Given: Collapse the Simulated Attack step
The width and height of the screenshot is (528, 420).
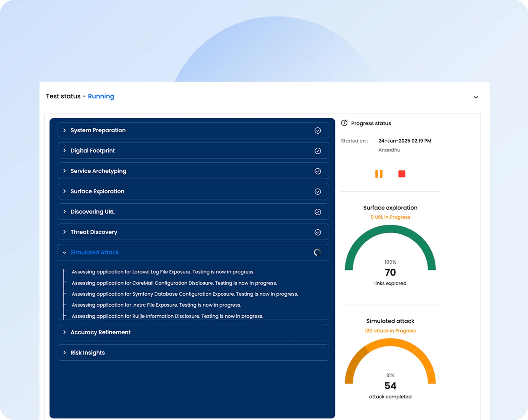Looking at the screenshot, I should click(x=64, y=253).
